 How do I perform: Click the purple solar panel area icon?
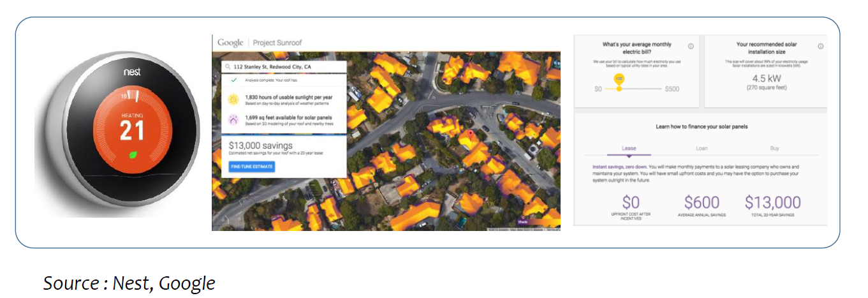point(233,120)
